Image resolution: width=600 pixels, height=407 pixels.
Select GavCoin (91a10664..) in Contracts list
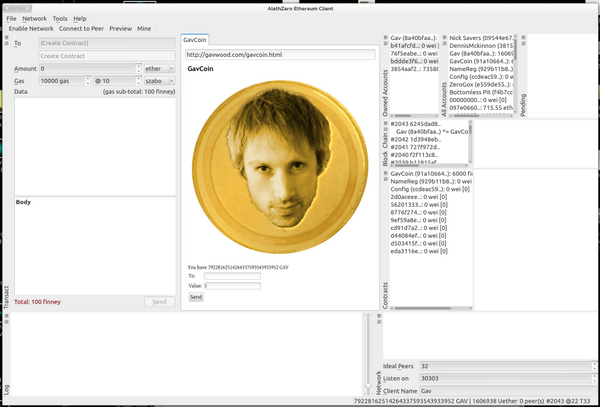coord(431,173)
